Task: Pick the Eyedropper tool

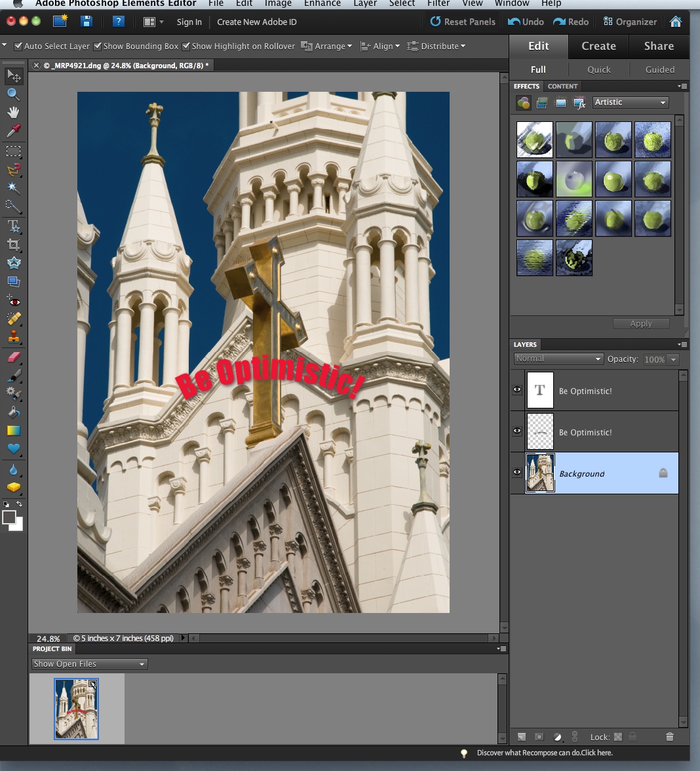Action: 13,130
